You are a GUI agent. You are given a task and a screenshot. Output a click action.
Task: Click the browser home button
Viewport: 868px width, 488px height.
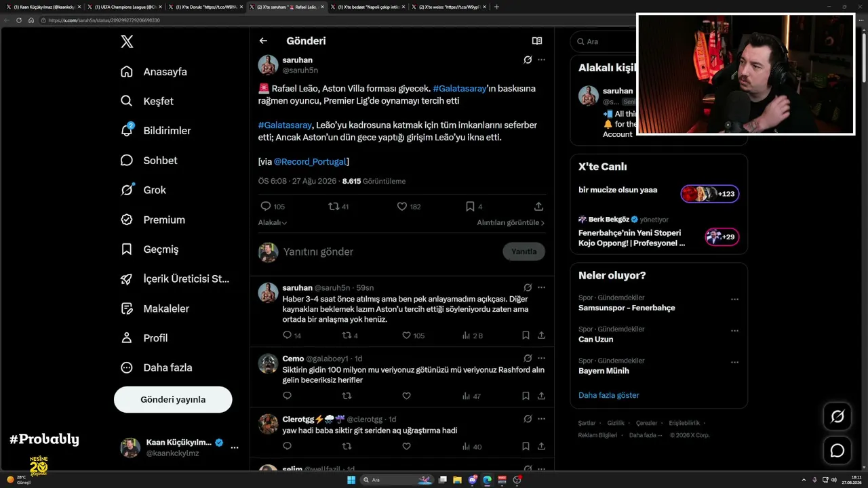(31, 20)
